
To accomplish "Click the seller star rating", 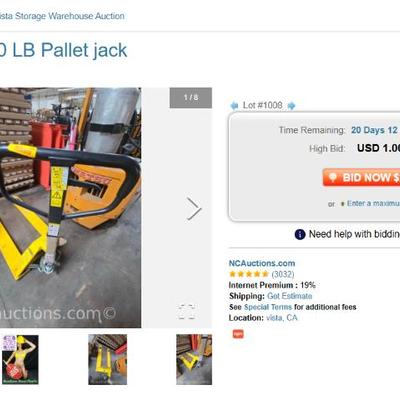I will (x=249, y=274).
